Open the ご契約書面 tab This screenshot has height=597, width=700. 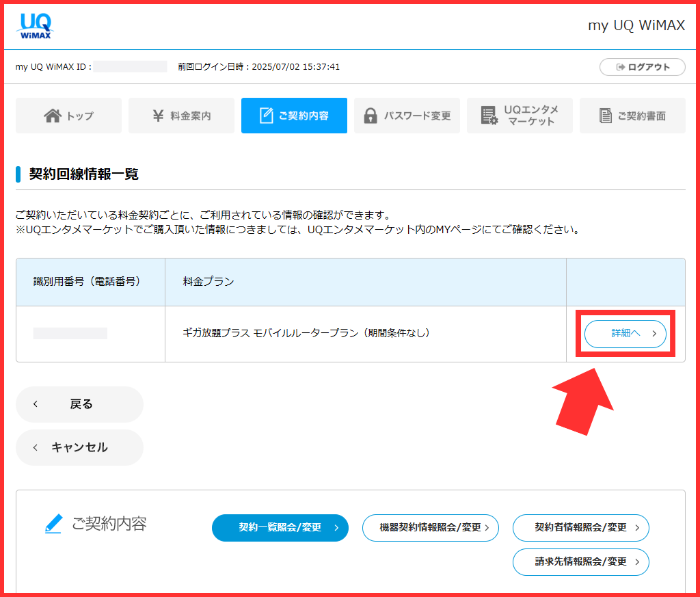632,116
